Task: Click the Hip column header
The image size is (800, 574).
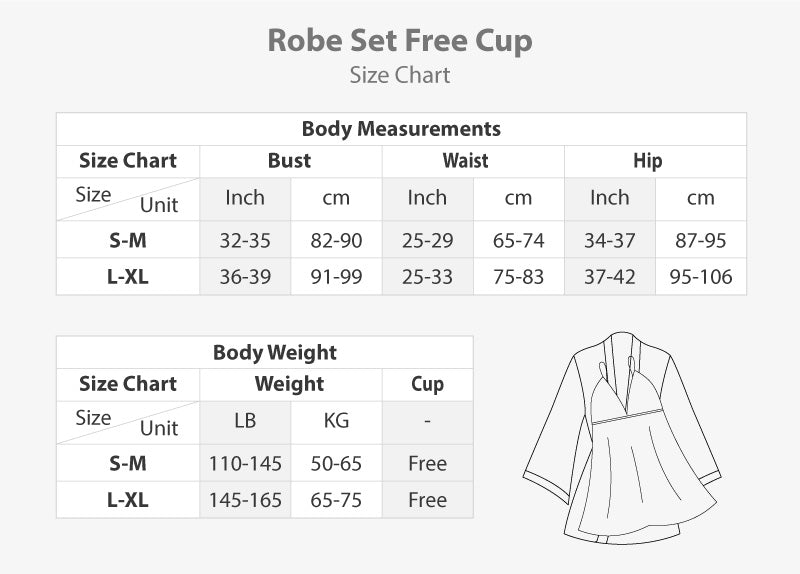Action: [648, 161]
